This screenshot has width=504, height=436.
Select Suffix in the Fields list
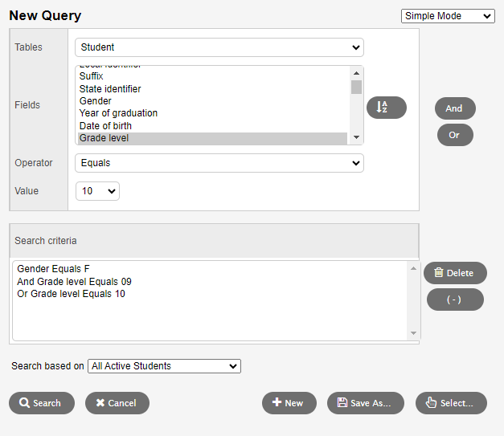pos(212,76)
